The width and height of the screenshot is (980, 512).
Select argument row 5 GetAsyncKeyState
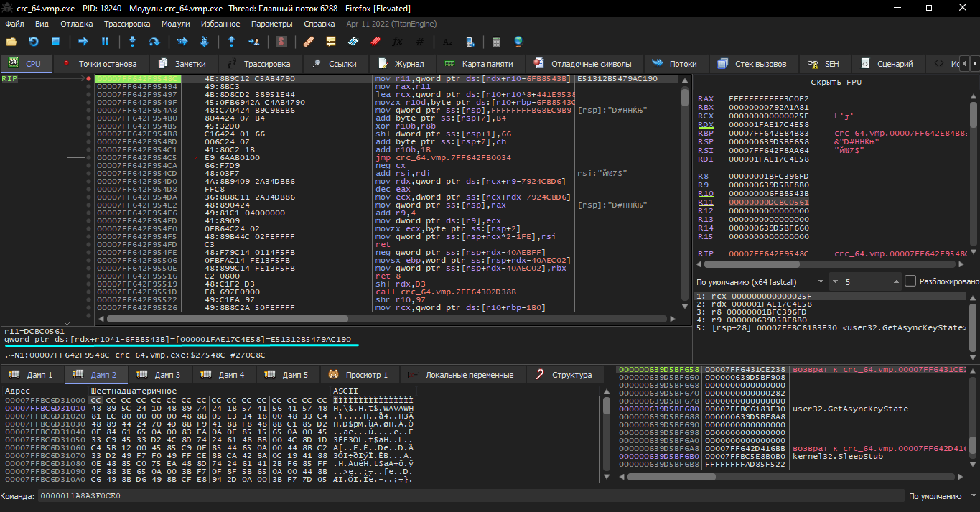tap(831, 327)
